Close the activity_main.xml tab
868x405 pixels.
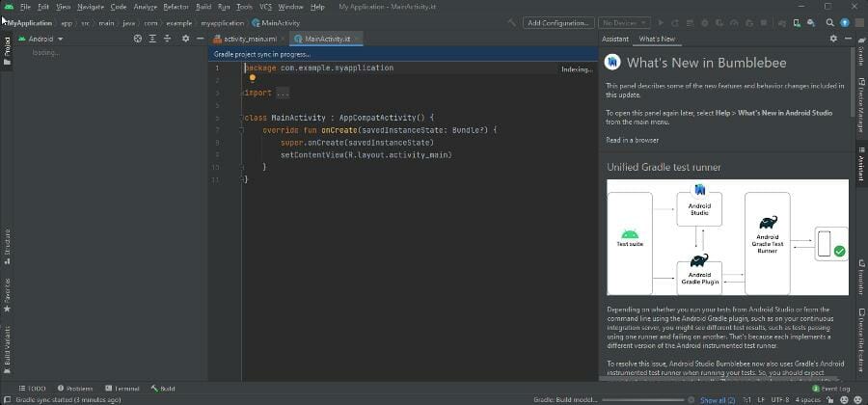click(282, 40)
